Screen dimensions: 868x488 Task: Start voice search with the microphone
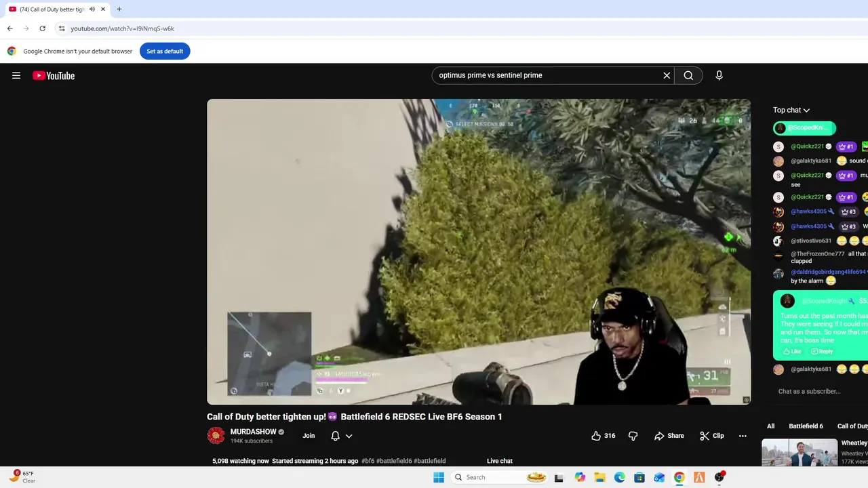pyautogui.click(x=719, y=75)
